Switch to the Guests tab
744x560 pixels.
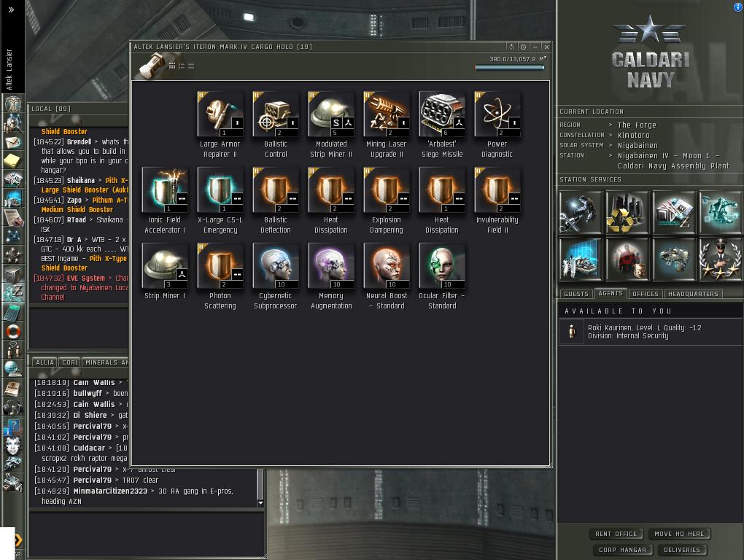[576, 294]
